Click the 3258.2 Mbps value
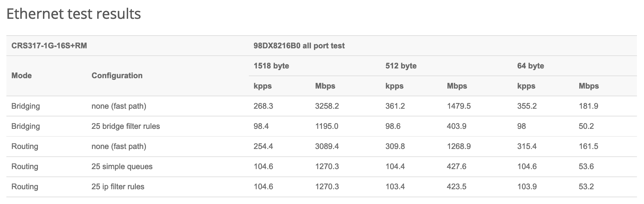This screenshot has height=204, width=644. (327, 106)
